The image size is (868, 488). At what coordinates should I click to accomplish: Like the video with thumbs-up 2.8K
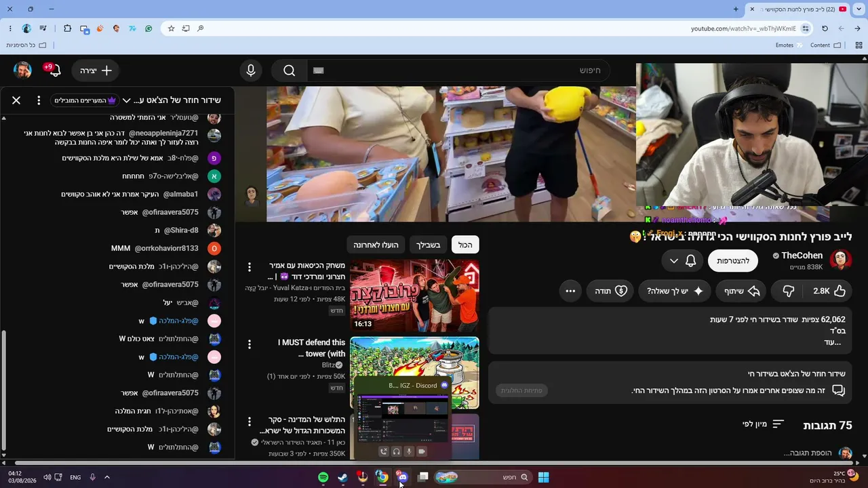point(829,291)
